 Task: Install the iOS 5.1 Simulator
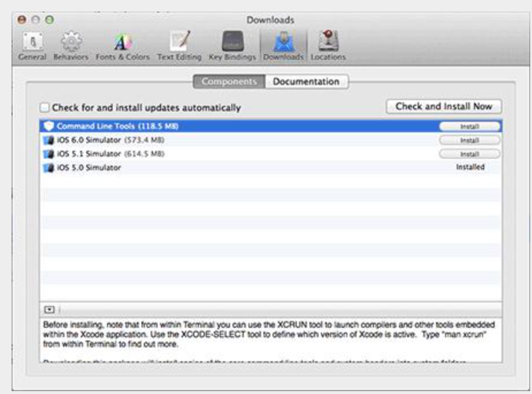[x=469, y=154]
